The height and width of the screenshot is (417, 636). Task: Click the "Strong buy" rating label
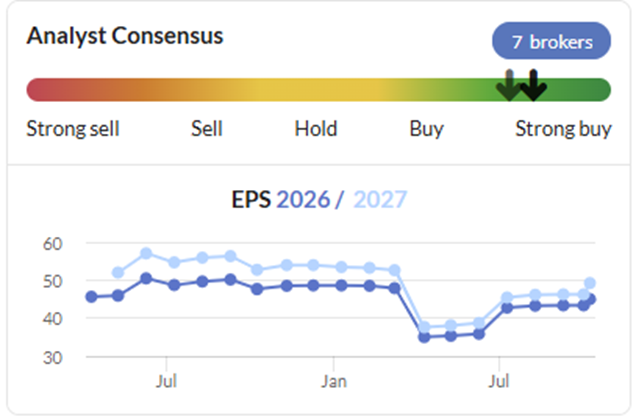pyautogui.click(x=563, y=129)
